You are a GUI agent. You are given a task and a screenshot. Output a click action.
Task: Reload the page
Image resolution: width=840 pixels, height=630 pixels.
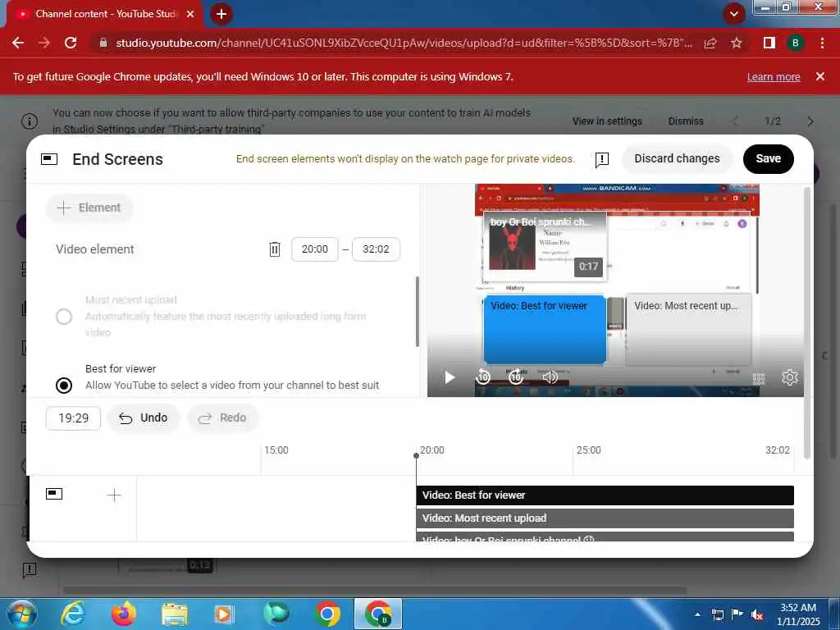click(71, 43)
